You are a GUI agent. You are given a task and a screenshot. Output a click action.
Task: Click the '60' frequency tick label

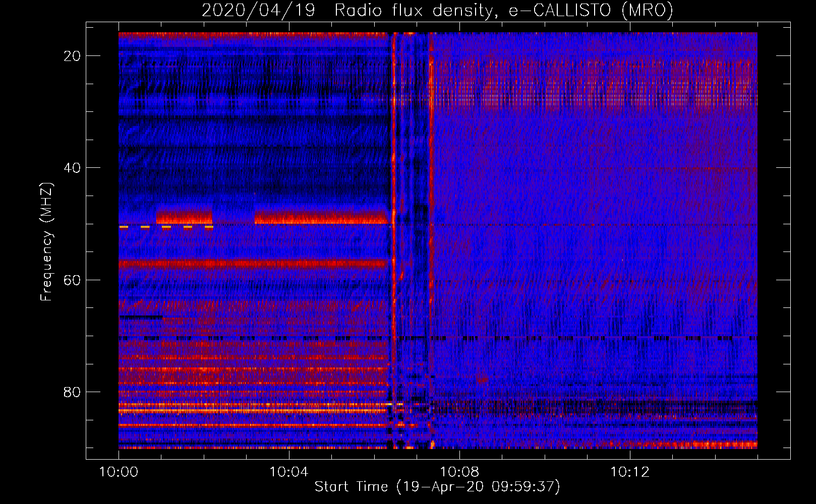tap(72, 280)
